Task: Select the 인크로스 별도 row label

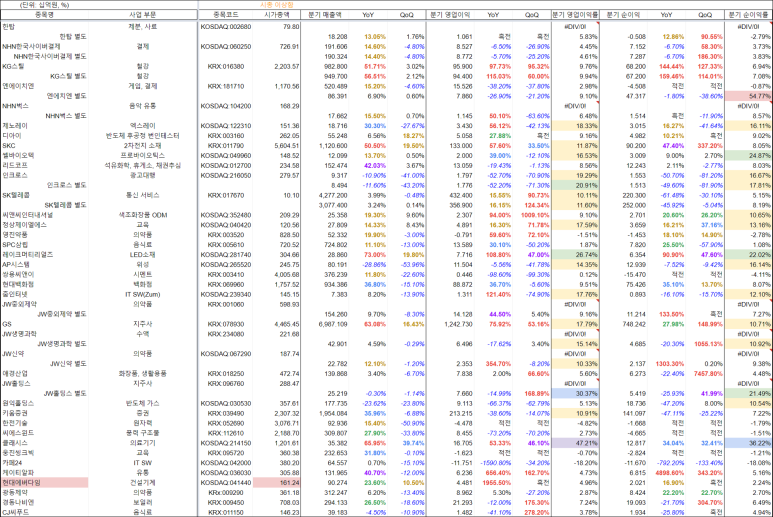Action: pyautogui.click(x=67, y=185)
